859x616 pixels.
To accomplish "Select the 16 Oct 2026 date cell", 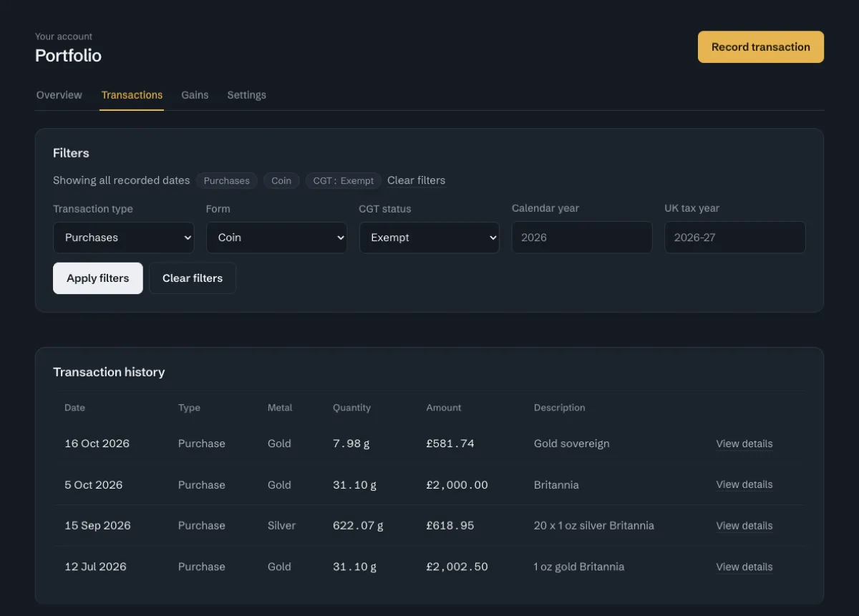I will click(97, 444).
